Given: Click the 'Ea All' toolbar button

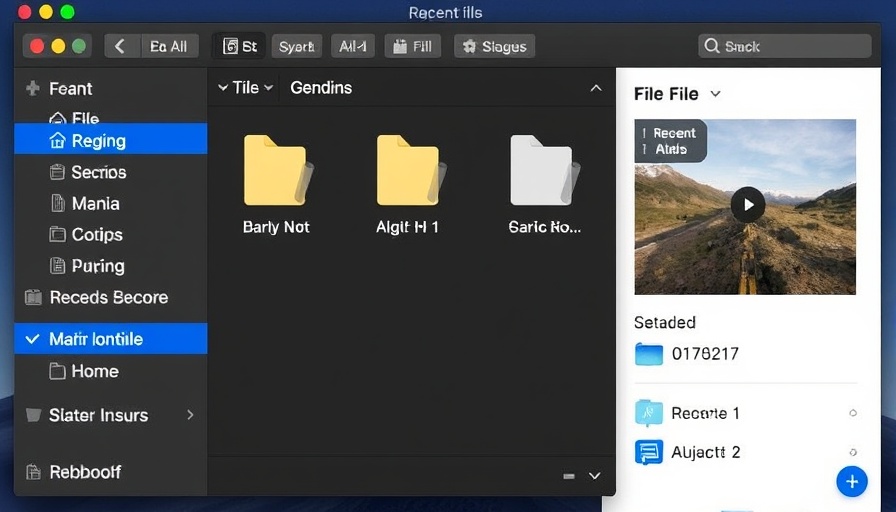Looking at the screenshot, I should coord(169,46).
